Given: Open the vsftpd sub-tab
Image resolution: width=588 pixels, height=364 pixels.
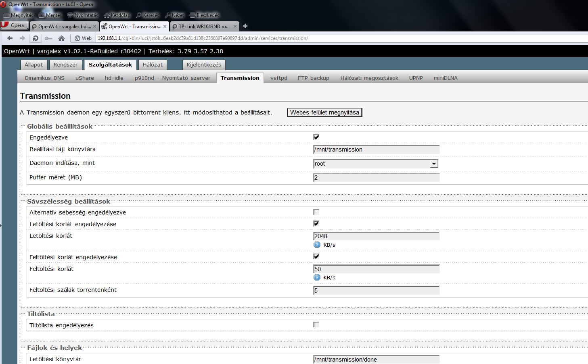Looking at the screenshot, I should coord(279,78).
